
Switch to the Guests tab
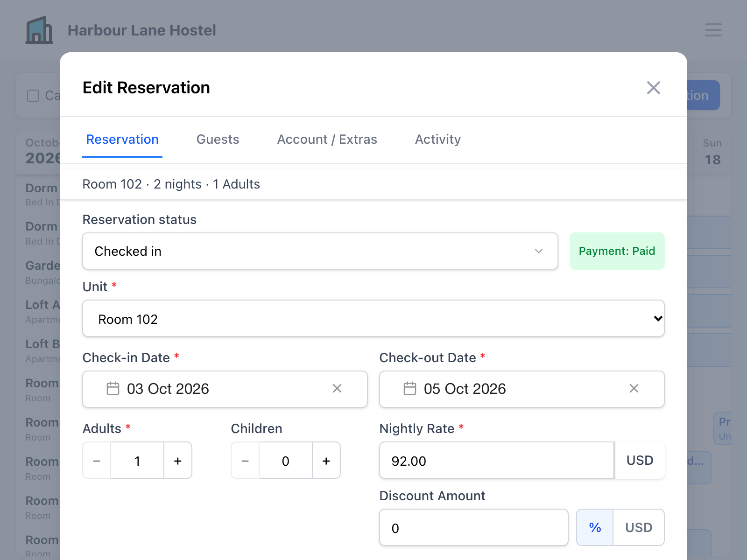coord(218,140)
